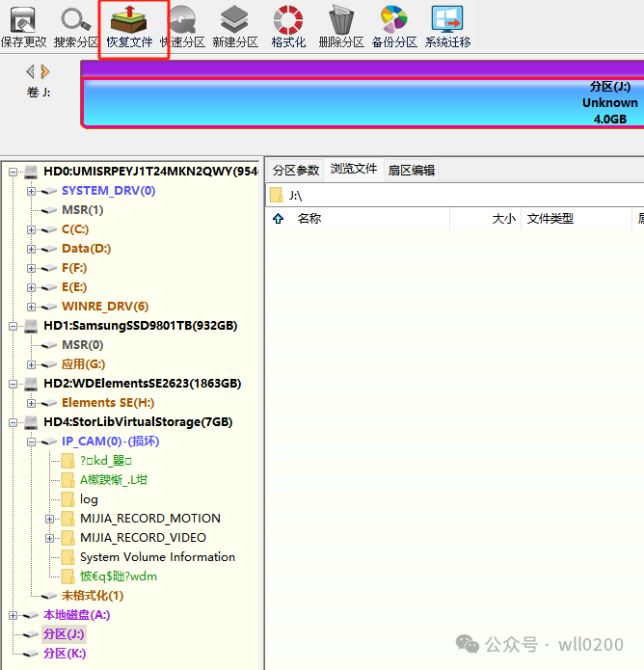
Task: Collapse the HD0 disk tree node
Action: pyautogui.click(x=13, y=172)
